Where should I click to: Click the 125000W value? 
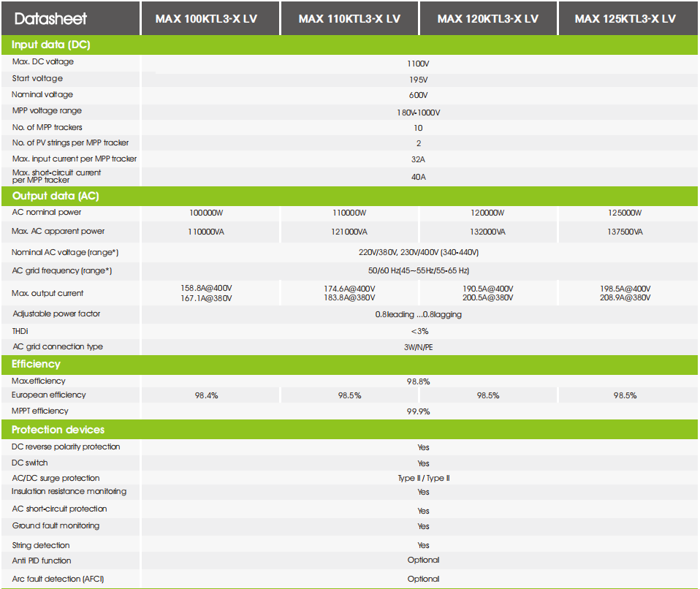625,213
